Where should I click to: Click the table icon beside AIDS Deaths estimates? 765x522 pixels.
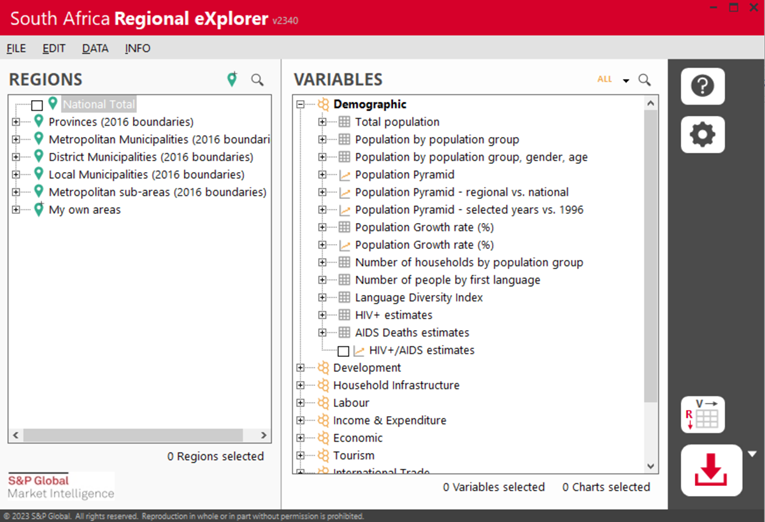[x=344, y=333]
